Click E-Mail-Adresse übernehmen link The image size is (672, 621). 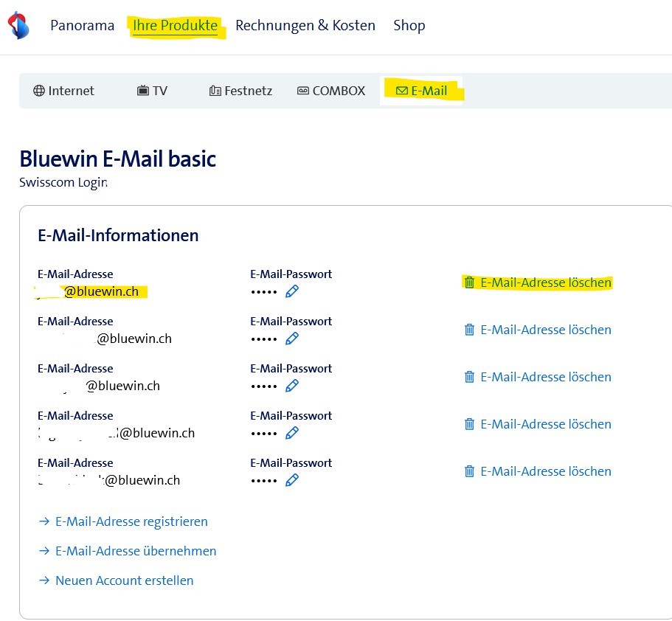click(135, 551)
